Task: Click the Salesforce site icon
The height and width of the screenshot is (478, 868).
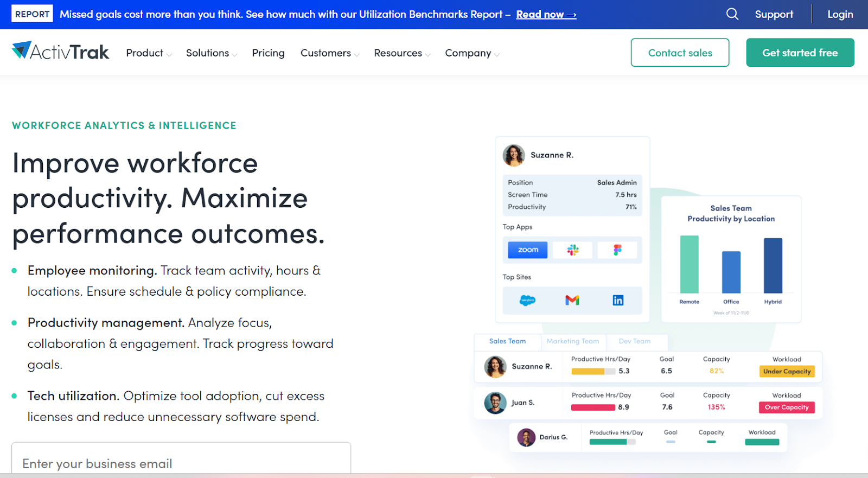Action: pyautogui.click(x=527, y=300)
